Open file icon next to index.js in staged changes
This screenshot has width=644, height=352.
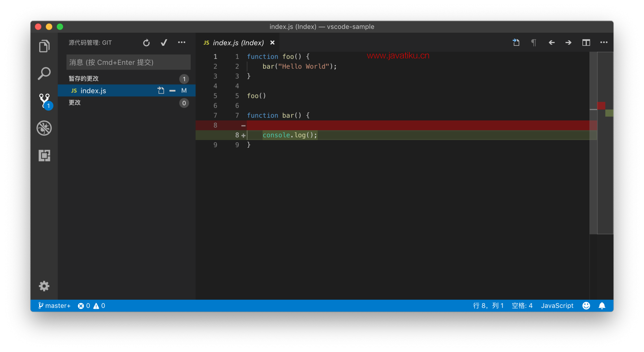click(x=161, y=91)
